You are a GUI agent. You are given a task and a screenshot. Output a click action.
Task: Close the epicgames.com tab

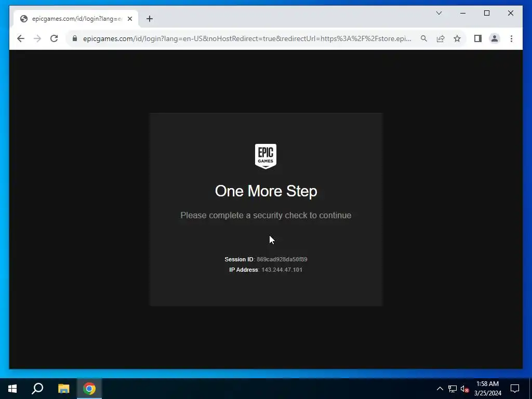(x=130, y=19)
